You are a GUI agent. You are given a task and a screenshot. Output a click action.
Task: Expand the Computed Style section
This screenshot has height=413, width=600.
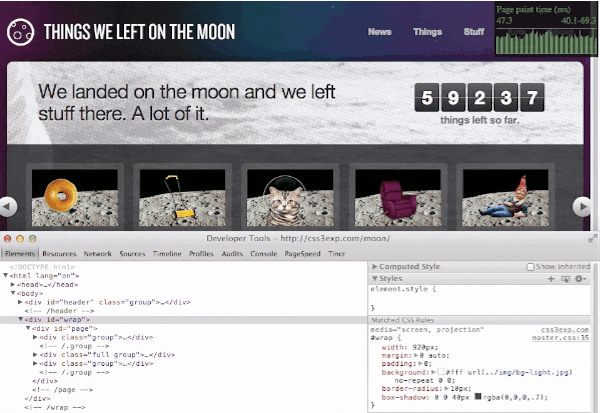375,267
